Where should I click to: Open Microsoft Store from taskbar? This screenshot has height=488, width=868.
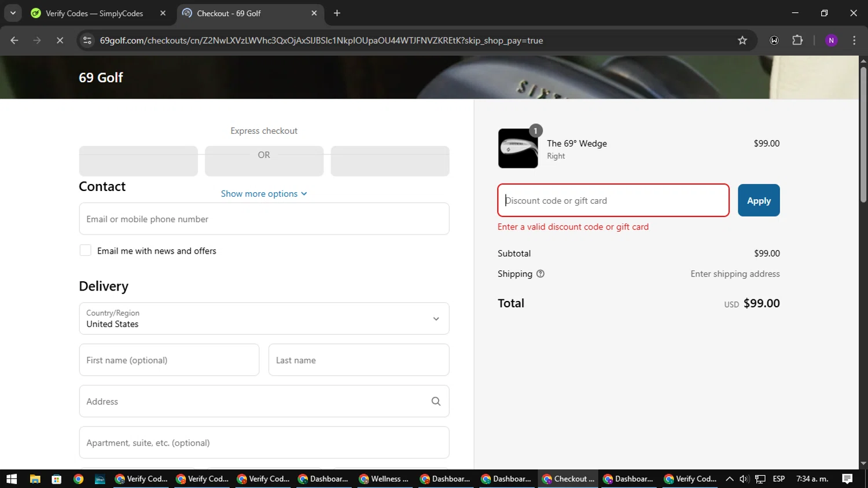(56, 479)
